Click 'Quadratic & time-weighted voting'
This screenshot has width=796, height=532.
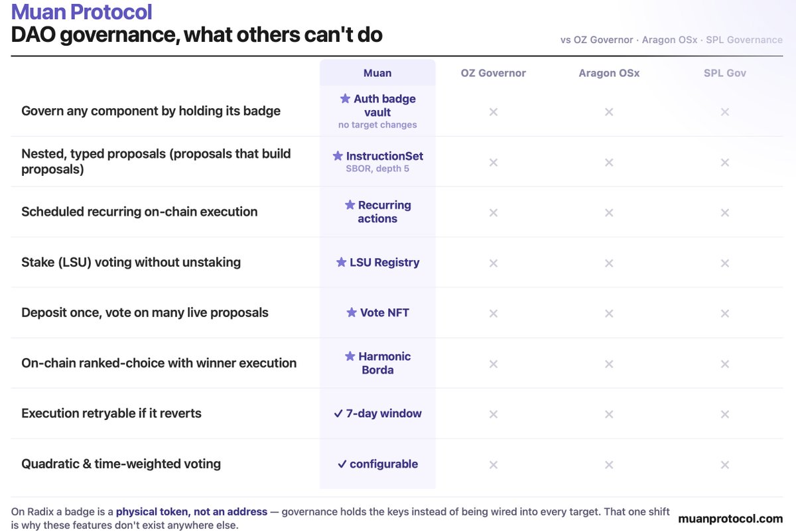121,464
